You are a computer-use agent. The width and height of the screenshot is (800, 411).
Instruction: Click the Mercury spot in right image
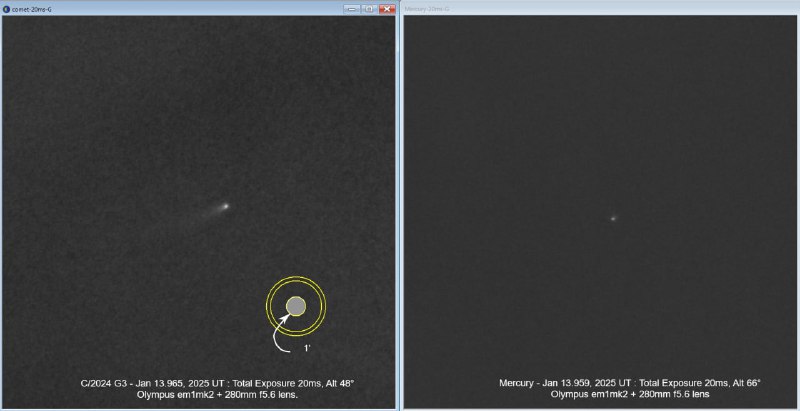pyautogui.click(x=613, y=218)
